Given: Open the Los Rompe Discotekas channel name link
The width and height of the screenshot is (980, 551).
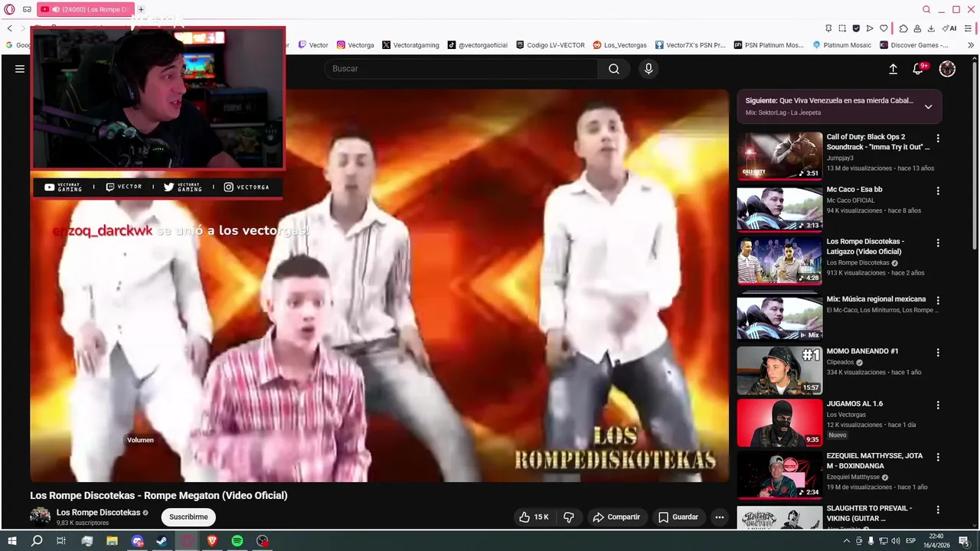Looking at the screenshot, I should (98, 513).
